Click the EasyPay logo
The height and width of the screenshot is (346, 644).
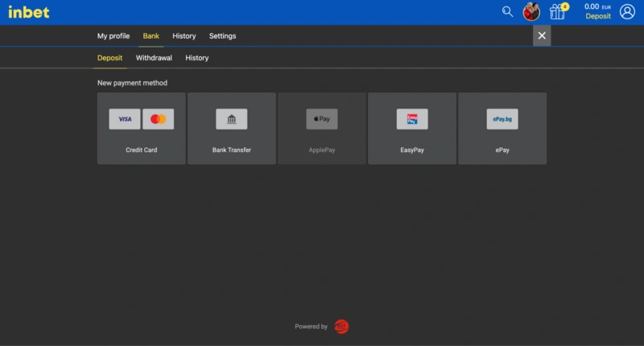pyautogui.click(x=412, y=119)
